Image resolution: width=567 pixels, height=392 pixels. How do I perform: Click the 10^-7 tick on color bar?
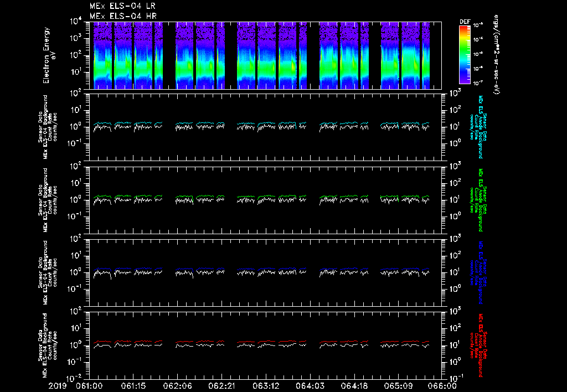[478, 83]
